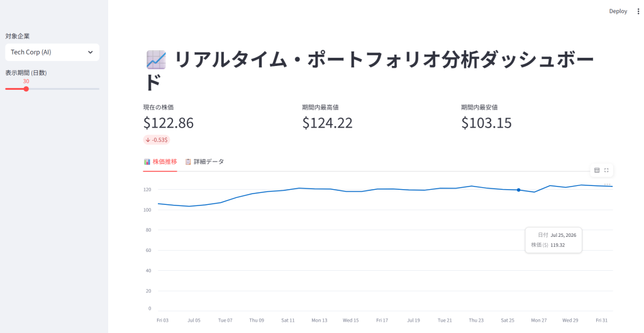644x333 pixels.
Task: Click the 期間内最高値 metric $124.22
Action: tap(327, 123)
